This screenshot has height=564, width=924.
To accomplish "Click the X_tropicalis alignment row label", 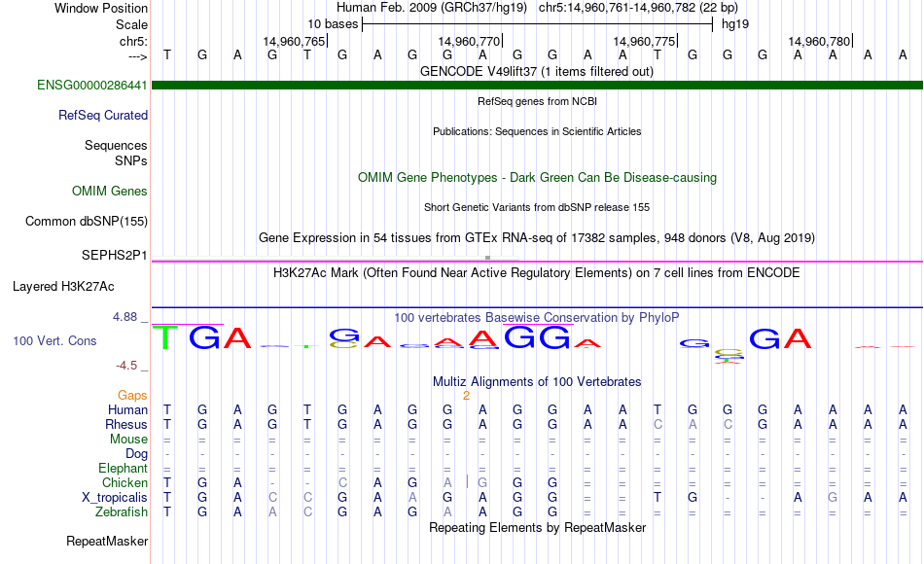I will [x=115, y=498].
